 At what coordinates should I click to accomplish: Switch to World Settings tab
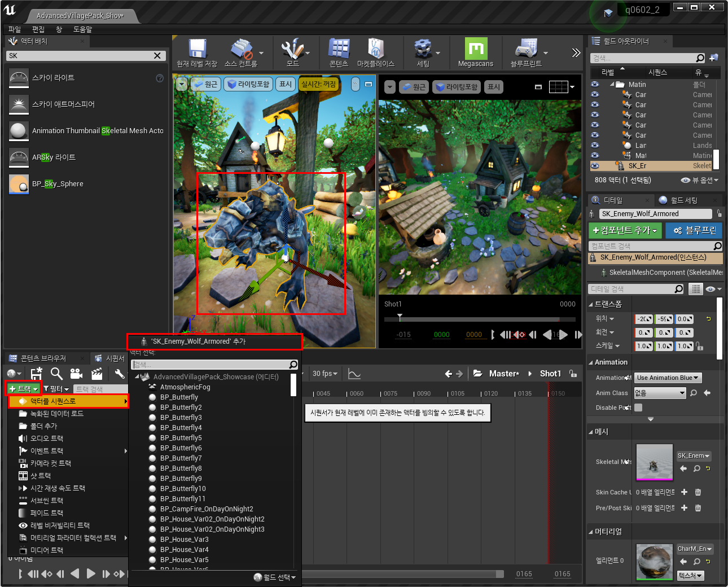(683, 200)
